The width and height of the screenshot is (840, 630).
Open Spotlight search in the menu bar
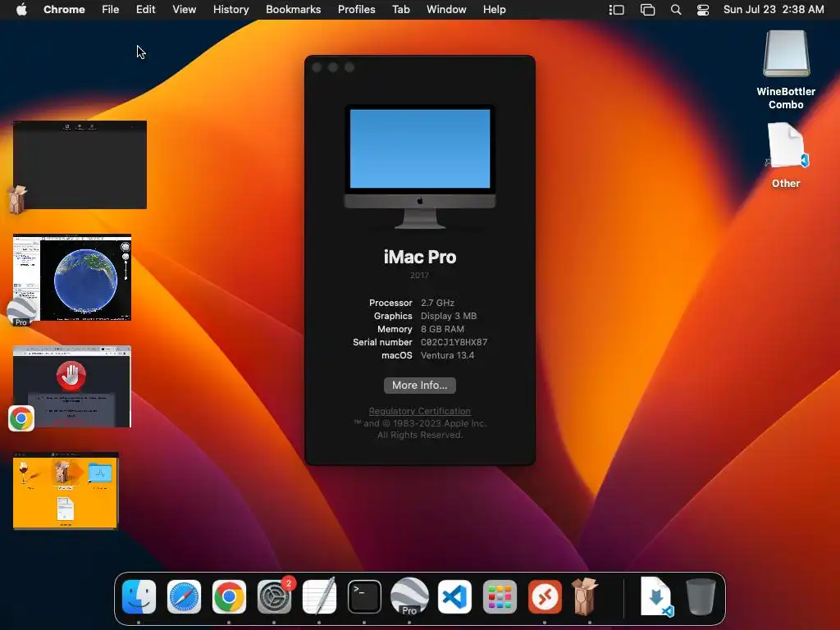coord(676,10)
